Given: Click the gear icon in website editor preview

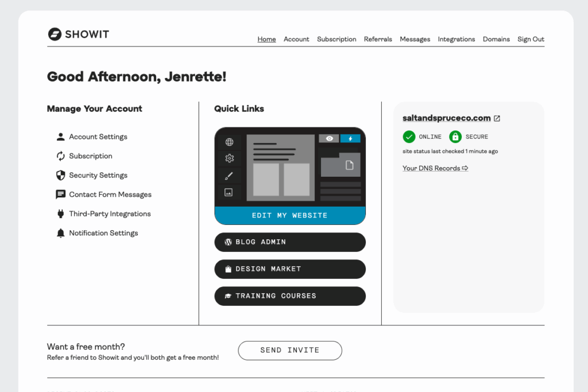Looking at the screenshot, I should [x=230, y=158].
